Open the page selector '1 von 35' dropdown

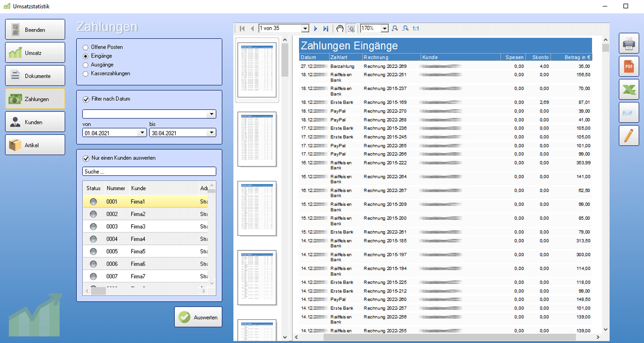[x=305, y=28]
